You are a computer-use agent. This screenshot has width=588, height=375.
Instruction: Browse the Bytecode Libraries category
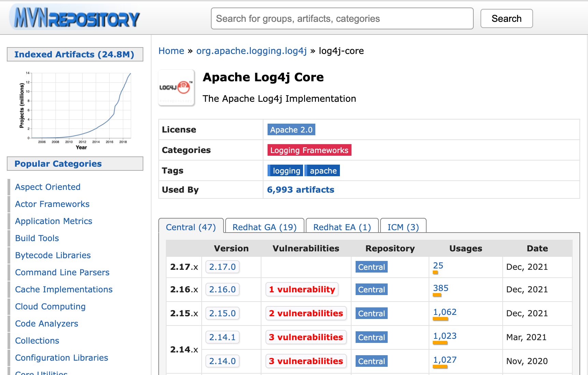coord(53,255)
